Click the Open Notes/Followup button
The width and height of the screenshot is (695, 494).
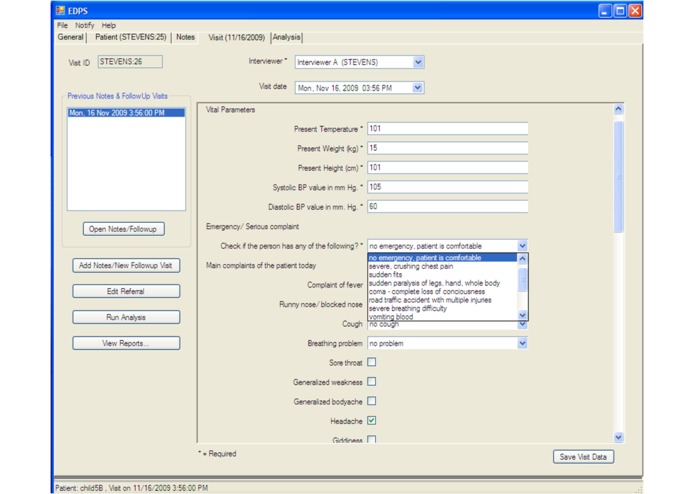[123, 229]
